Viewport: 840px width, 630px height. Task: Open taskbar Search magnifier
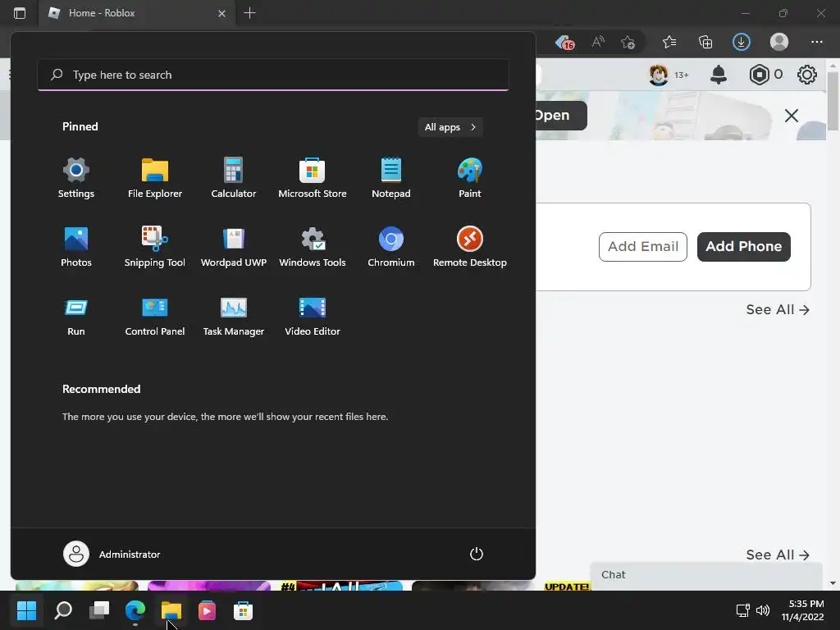63,609
